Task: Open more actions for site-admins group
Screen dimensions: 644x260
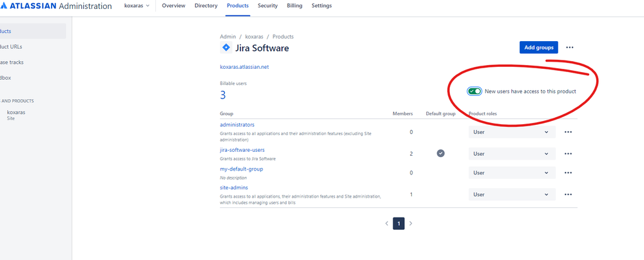Action: click(x=568, y=194)
